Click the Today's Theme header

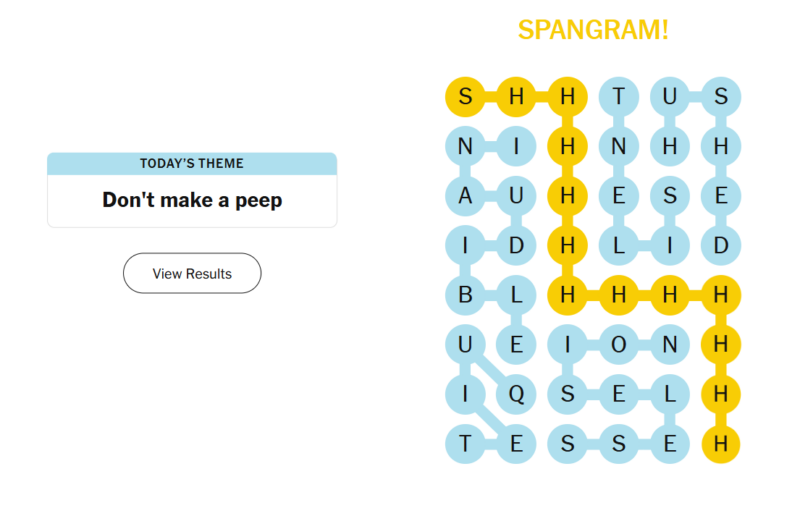tap(192, 163)
